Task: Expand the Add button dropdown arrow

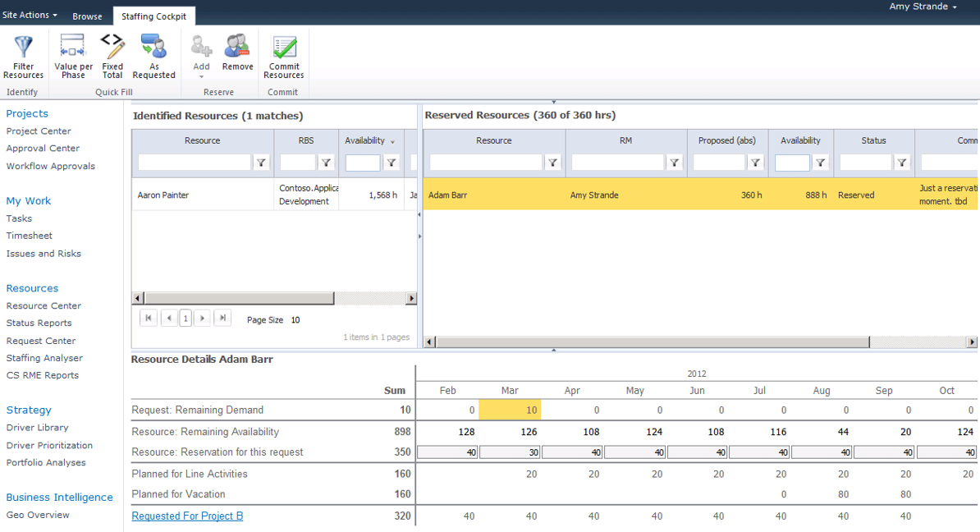Action: [x=201, y=77]
